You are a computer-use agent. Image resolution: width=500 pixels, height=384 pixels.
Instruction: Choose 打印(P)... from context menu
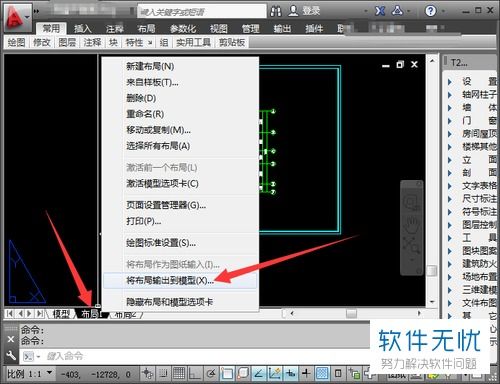180,221
